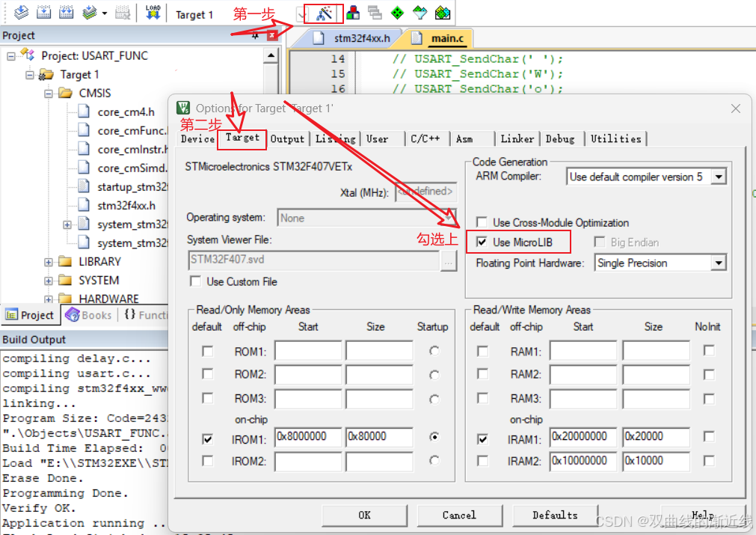Screen dimensions: 756x535
Task: Open the Pack Installer toolbar icon
Action: (x=443, y=13)
